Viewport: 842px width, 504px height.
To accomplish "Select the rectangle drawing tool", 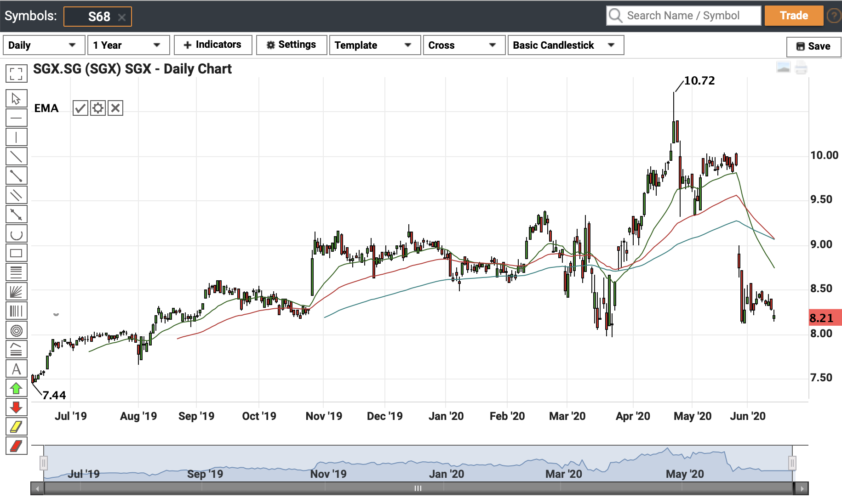I will click(x=16, y=253).
